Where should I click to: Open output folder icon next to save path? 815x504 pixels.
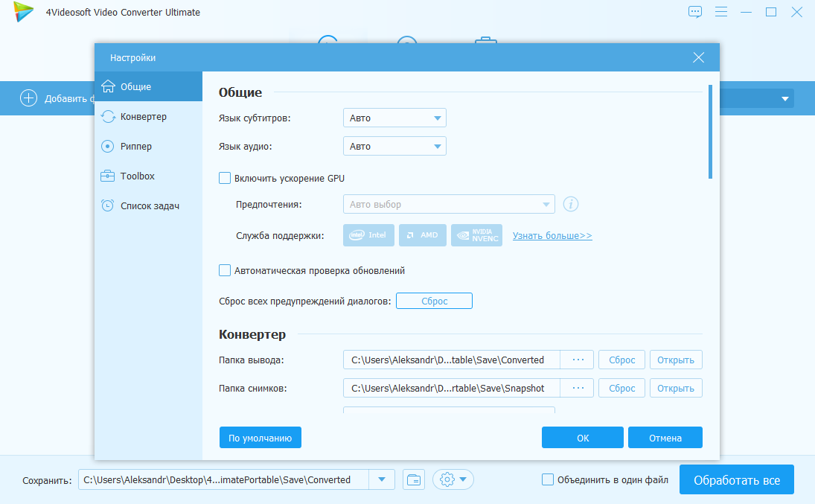[413, 479]
